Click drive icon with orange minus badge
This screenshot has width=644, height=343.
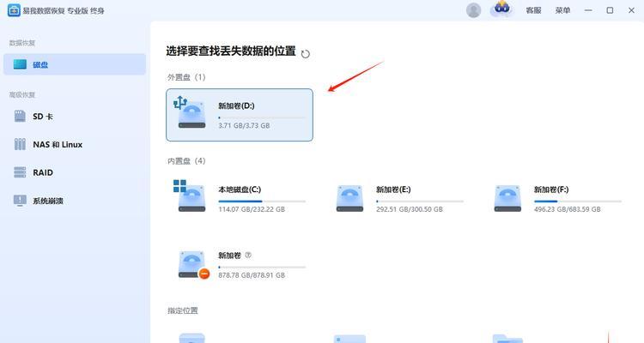pyautogui.click(x=193, y=265)
